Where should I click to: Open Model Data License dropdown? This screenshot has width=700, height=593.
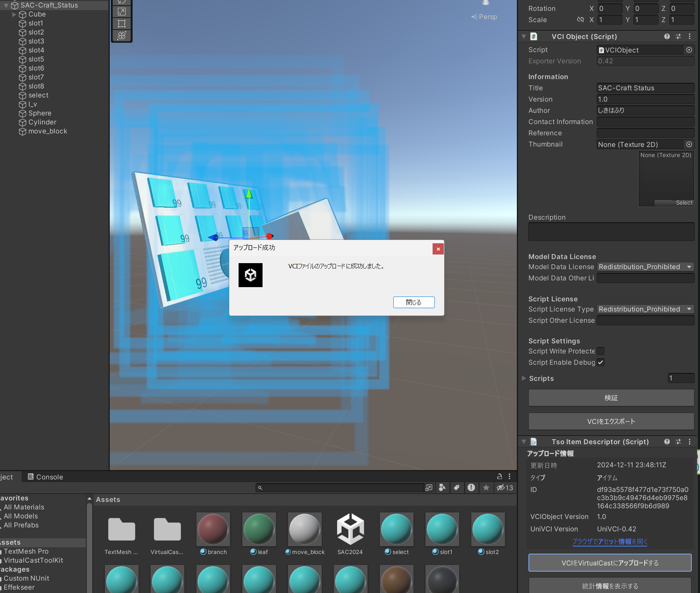(645, 267)
